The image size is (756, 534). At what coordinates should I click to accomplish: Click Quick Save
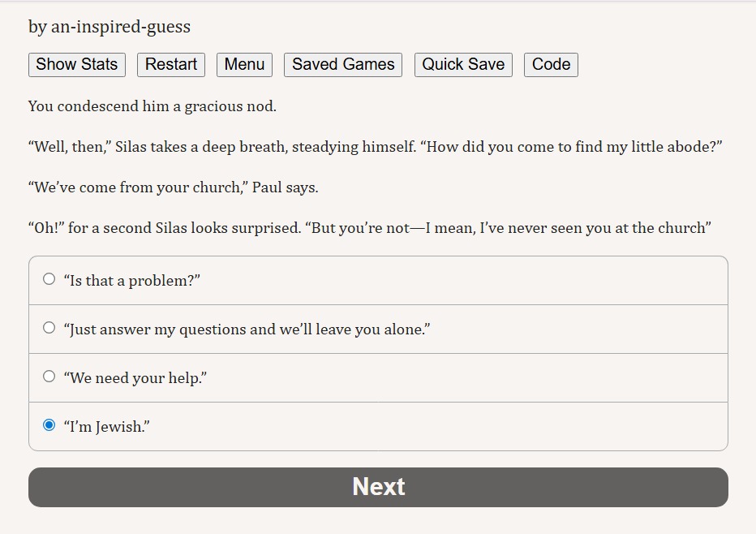coord(463,65)
